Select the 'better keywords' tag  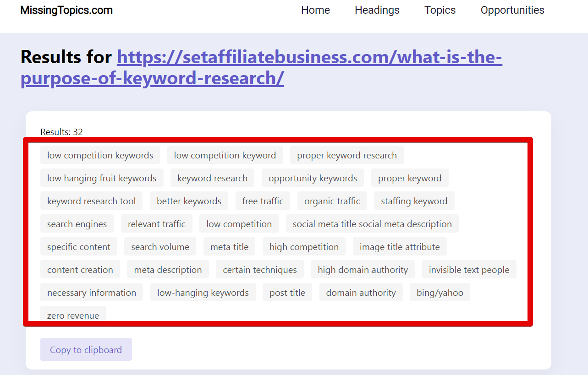189,201
